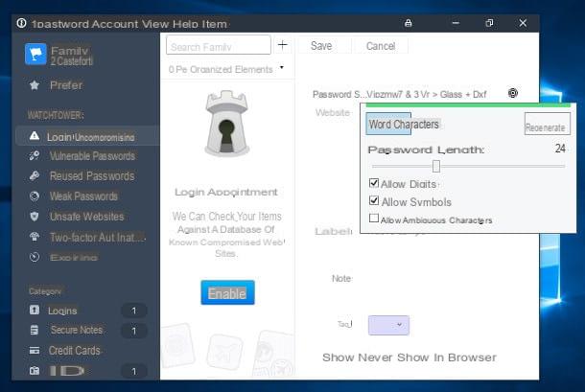Click the Two-factor Aut item text

pyautogui.click(x=98, y=238)
